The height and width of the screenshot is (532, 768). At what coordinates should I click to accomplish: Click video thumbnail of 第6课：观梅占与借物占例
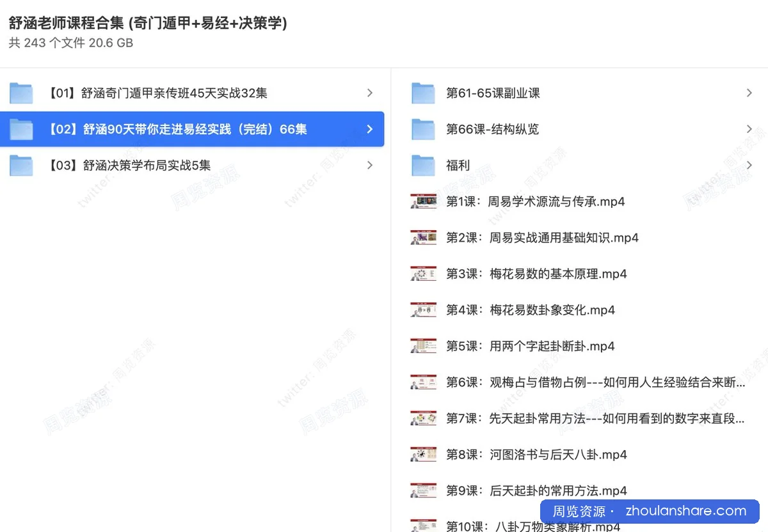click(x=423, y=382)
